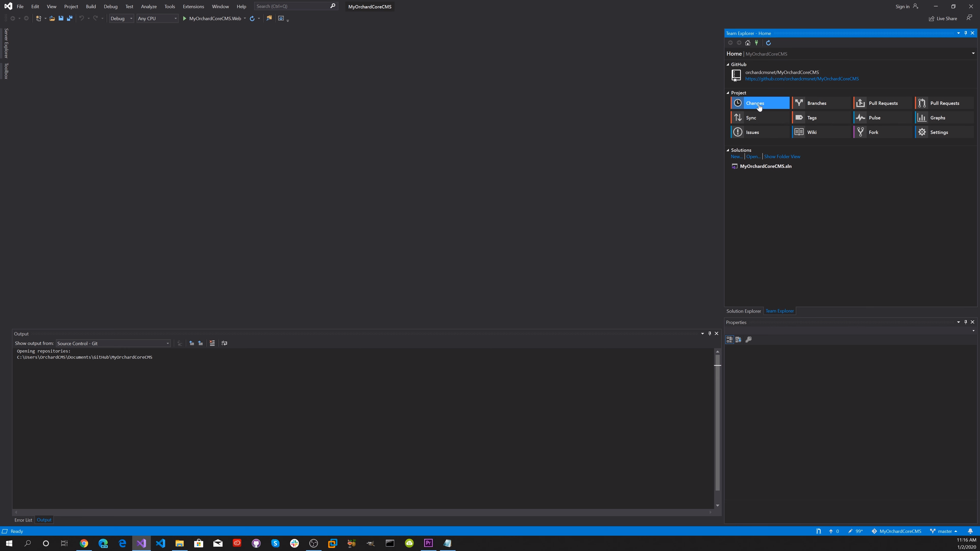Screen dimensions: 980x551
Task: Open Google Chrome from the taskbar
Action: tap(84, 543)
